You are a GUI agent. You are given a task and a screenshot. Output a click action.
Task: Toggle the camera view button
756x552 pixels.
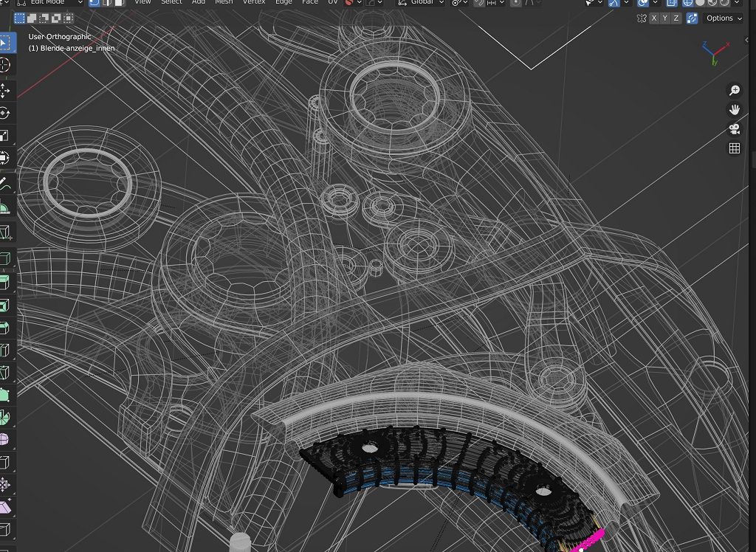coord(735,128)
